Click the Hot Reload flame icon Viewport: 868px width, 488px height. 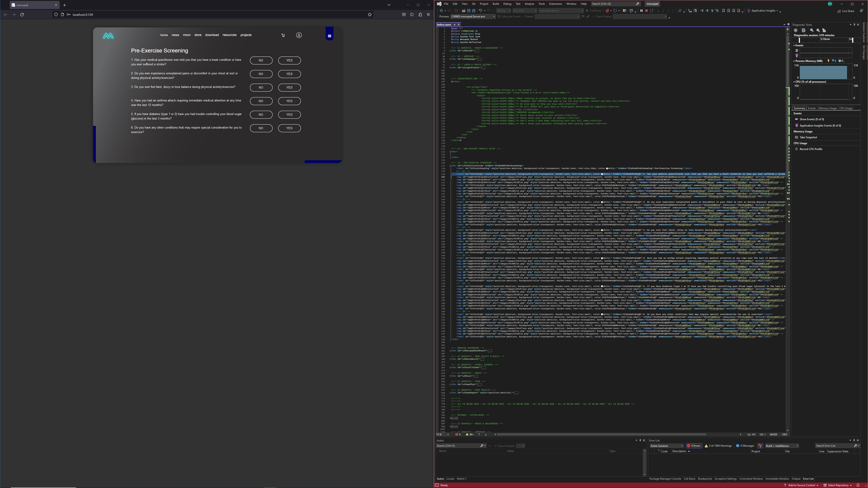[x=607, y=10]
